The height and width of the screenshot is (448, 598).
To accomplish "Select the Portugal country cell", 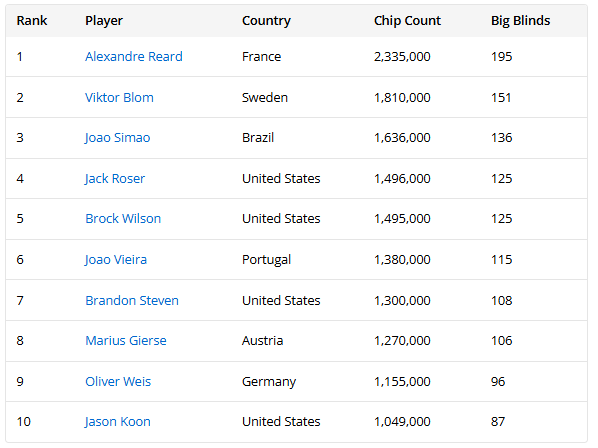I will click(266, 260).
